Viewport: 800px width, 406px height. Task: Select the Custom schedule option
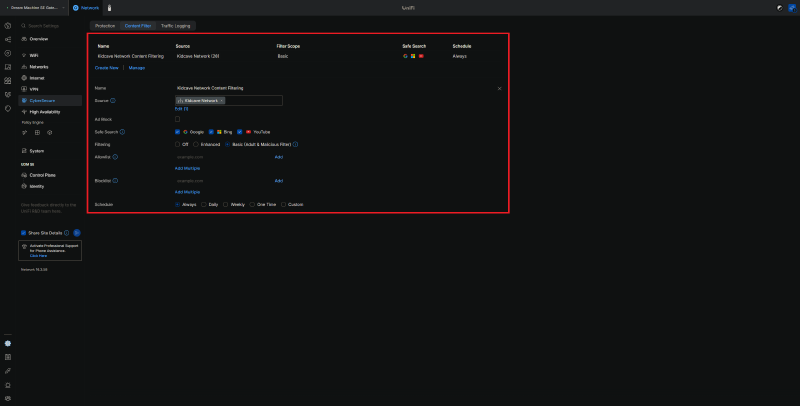pos(284,205)
